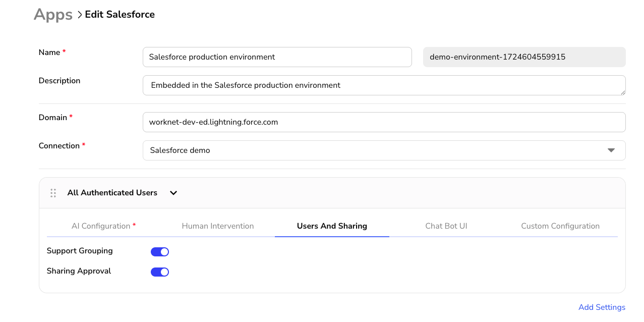Click the Support Grouping label
The width and height of the screenshot is (644, 322).
80,251
